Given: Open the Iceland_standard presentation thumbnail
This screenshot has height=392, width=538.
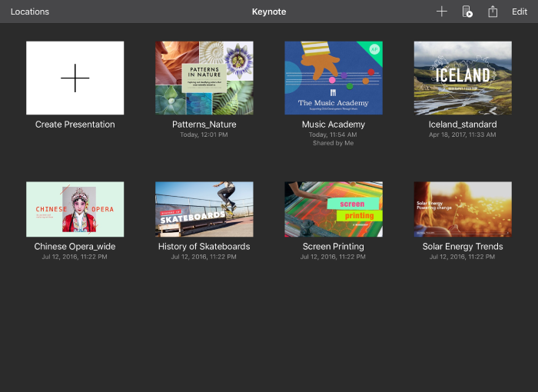Looking at the screenshot, I should (462, 78).
